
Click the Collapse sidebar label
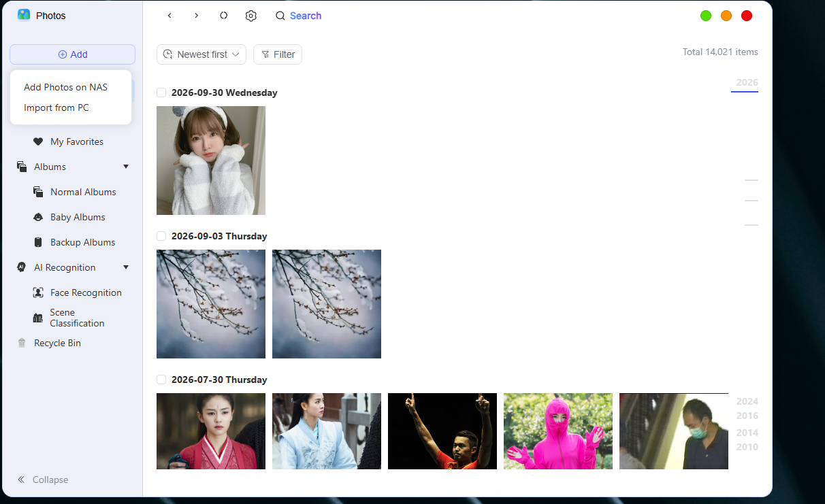[50, 480]
